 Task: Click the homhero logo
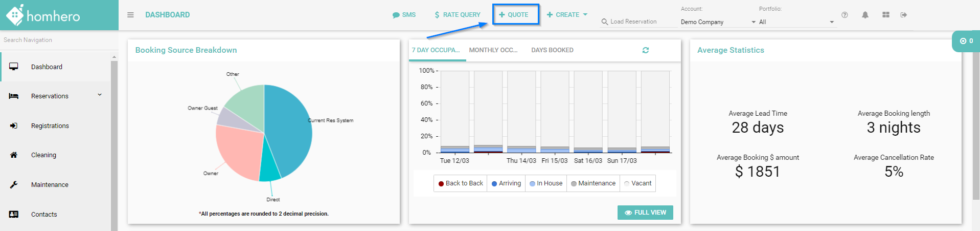point(43,15)
